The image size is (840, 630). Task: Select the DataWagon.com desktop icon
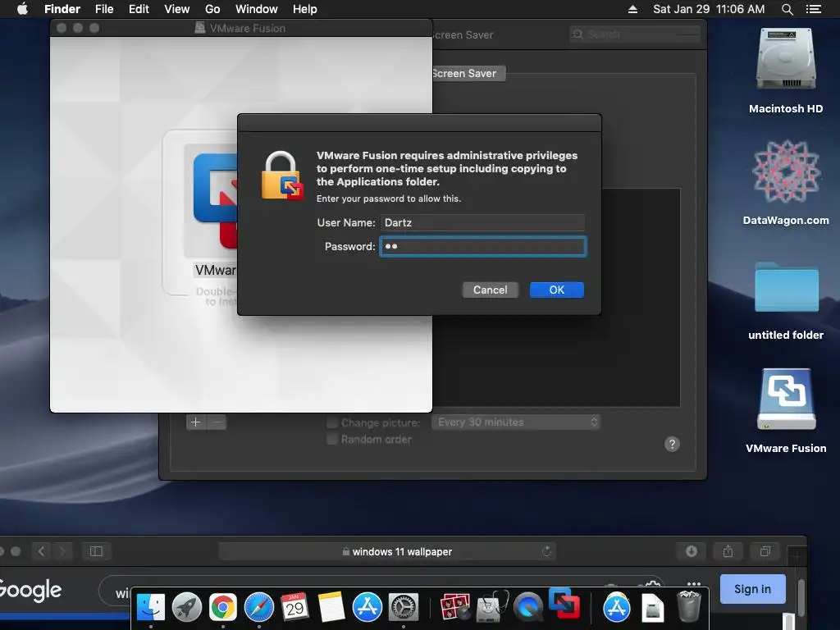click(x=786, y=182)
